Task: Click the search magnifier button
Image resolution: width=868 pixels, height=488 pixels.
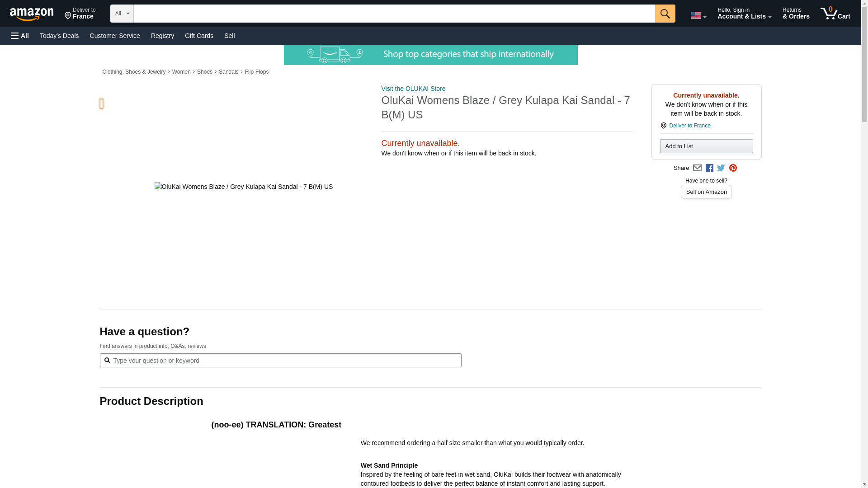Action: click(x=665, y=14)
